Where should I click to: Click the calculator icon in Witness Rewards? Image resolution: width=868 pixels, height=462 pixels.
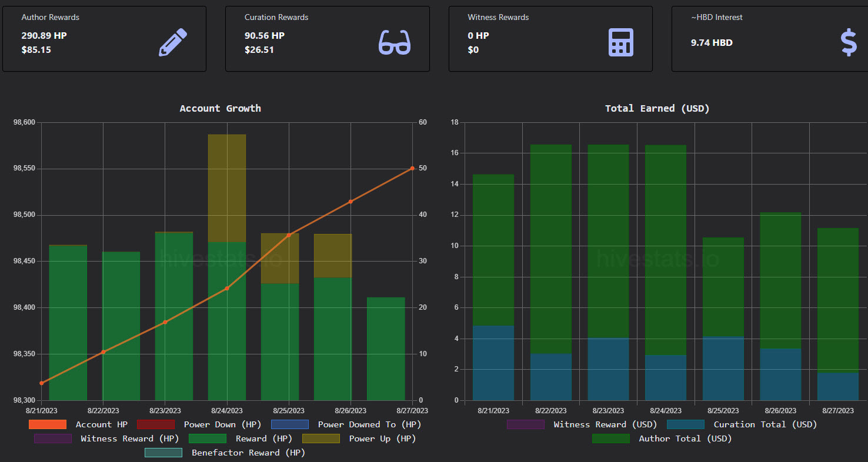pyautogui.click(x=620, y=42)
